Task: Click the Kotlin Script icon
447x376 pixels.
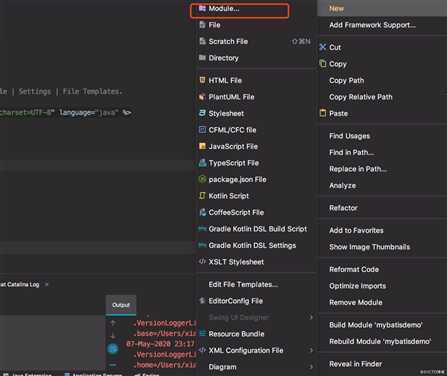Action: 202,196
